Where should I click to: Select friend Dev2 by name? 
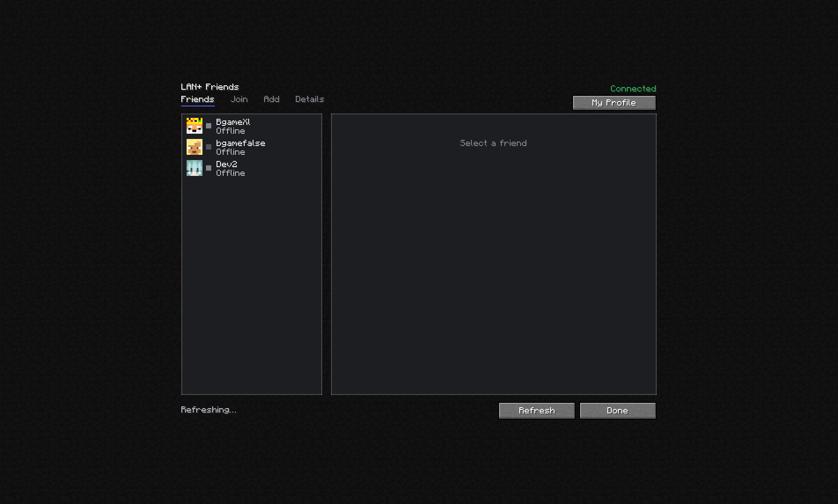pos(226,164)
